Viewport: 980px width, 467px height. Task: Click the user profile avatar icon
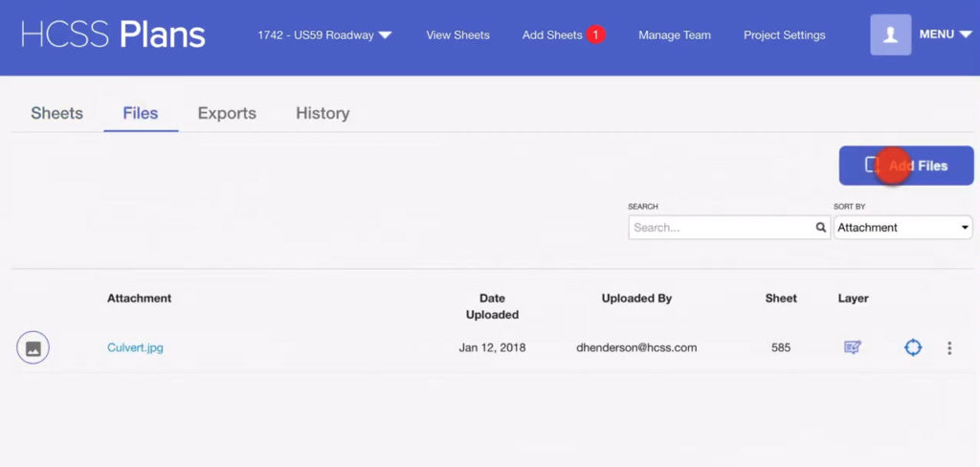click(890, 34)
